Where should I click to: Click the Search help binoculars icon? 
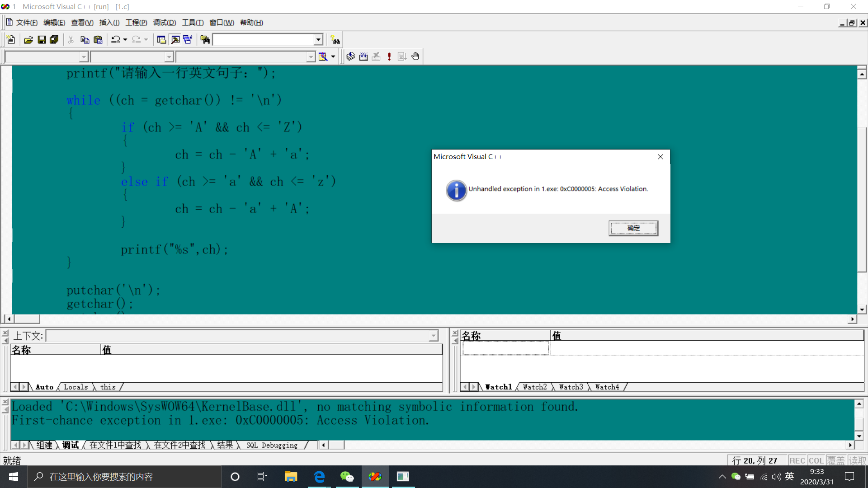[335, 40]
